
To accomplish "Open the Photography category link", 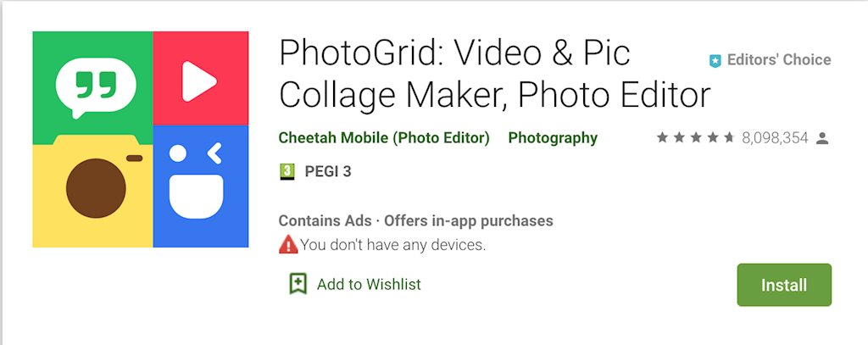I will [x=553, y=138].
